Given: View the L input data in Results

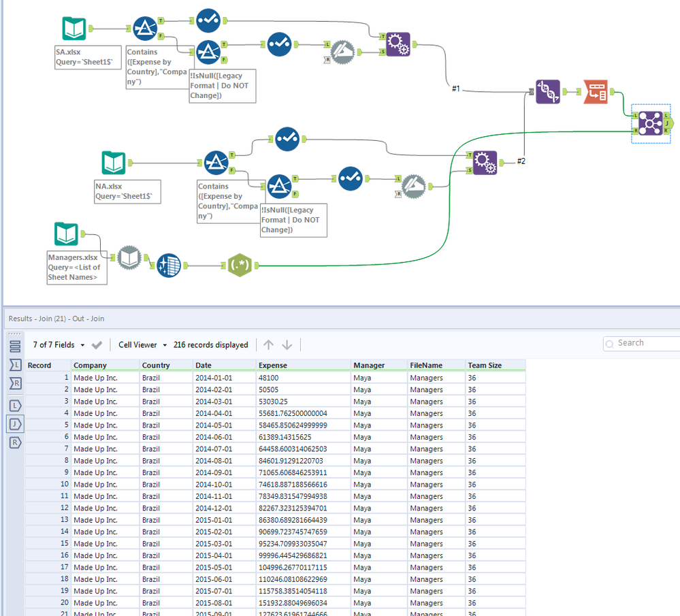Looking at the screenshot, I should pyautogui.click(x=15, y=365).
